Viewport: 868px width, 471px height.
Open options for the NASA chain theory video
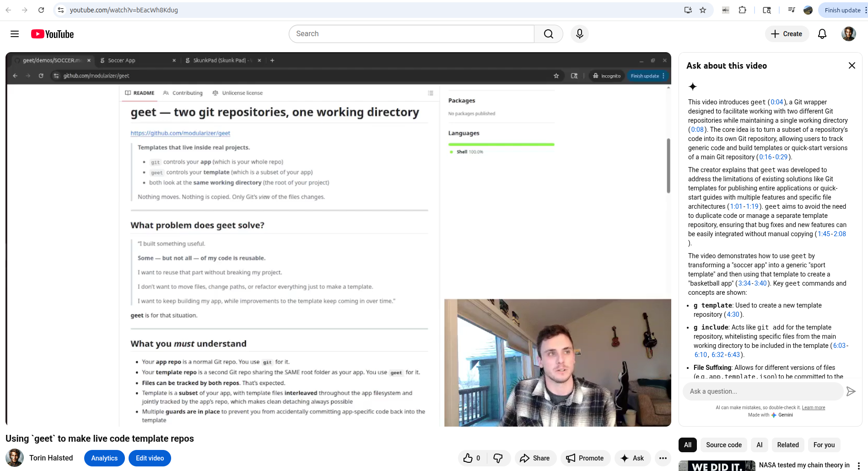859,466
